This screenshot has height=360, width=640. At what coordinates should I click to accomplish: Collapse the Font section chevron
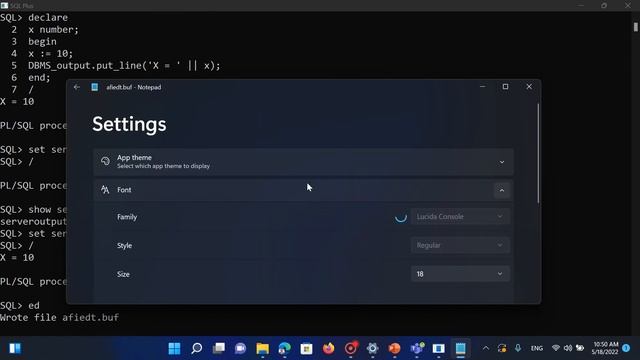(502, 190)
